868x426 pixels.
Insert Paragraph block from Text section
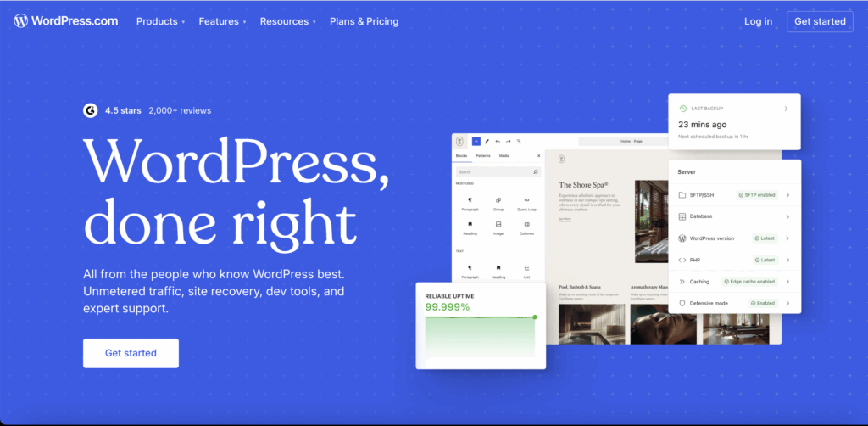[x=470, y=272]
